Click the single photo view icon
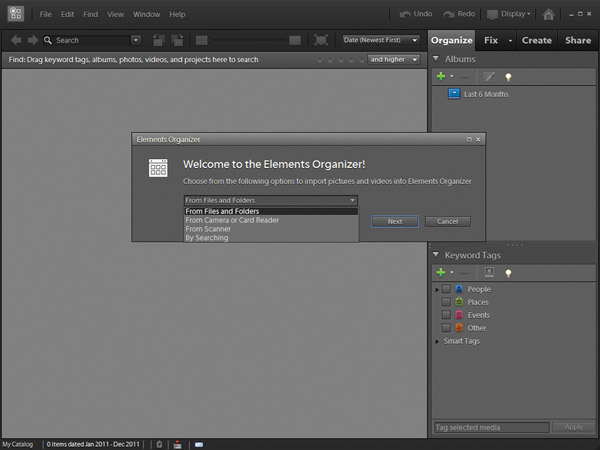The height and width of the screenshot is (450, 600). pos(295,40)
